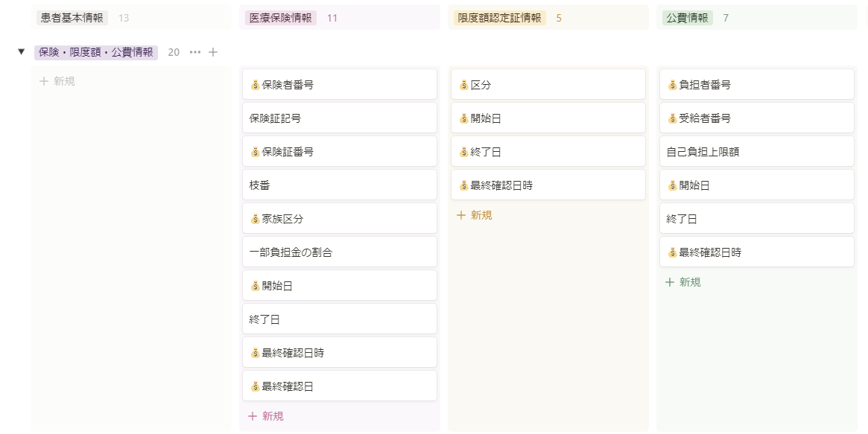The image size is (868, 434).
Task: Click the 保険・限度額・公費情報 group label
Action: pyautogui.click(x=96, y=52)
